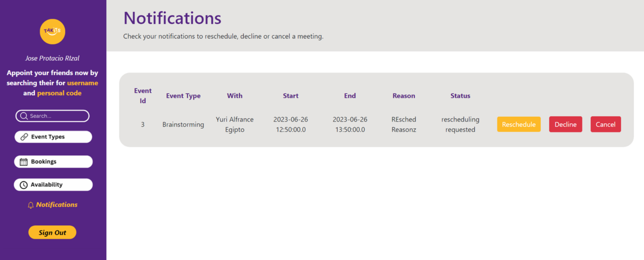Select the Yuri Alfrance Egipto cell
This screenshot has width=644, height=260.
tap(234, 124)
